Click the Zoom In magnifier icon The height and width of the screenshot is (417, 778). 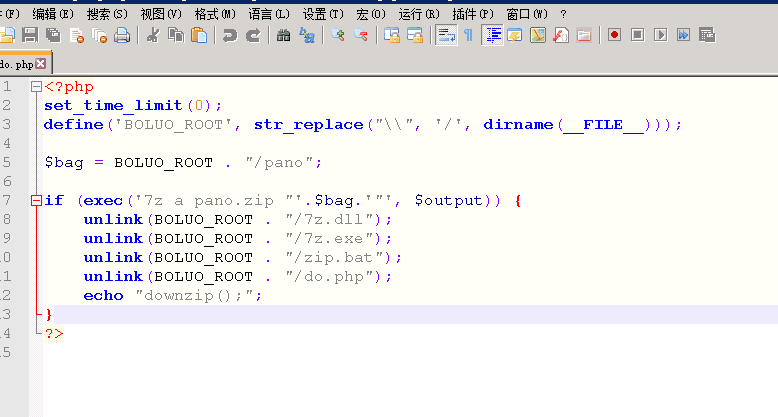click(338, 36)
